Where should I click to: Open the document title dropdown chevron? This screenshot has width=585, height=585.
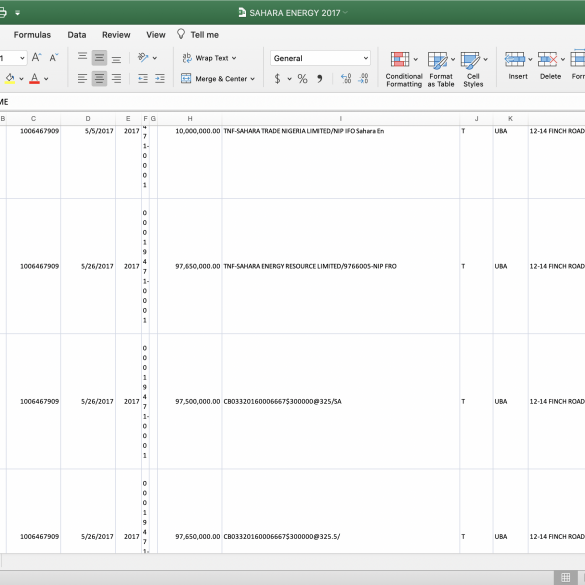click(x=345, y=13)
